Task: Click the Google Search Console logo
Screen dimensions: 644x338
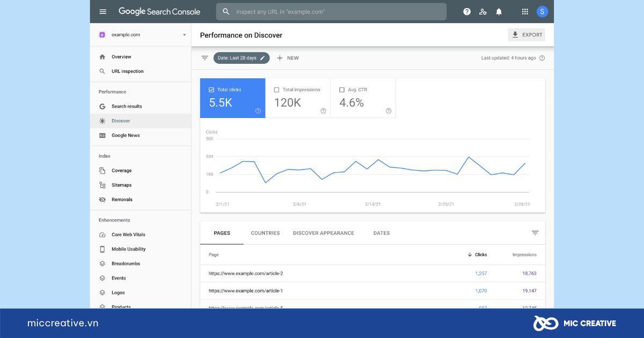Action: 159,11
